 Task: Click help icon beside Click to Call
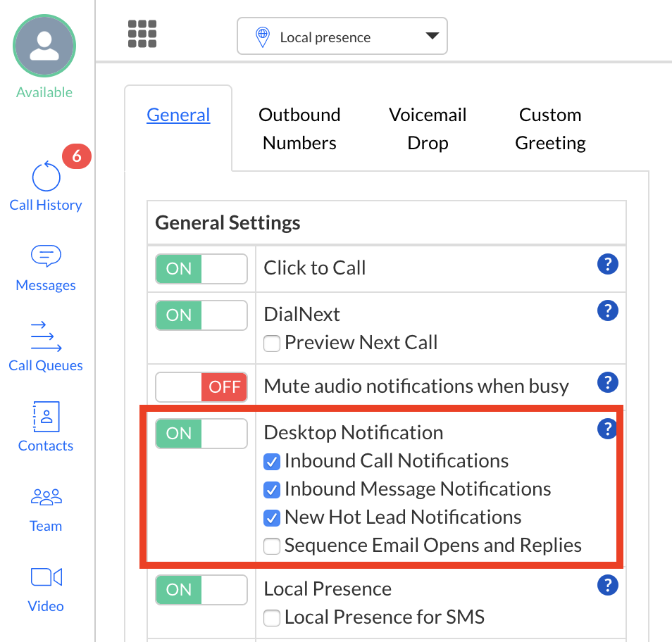(607, 265)
